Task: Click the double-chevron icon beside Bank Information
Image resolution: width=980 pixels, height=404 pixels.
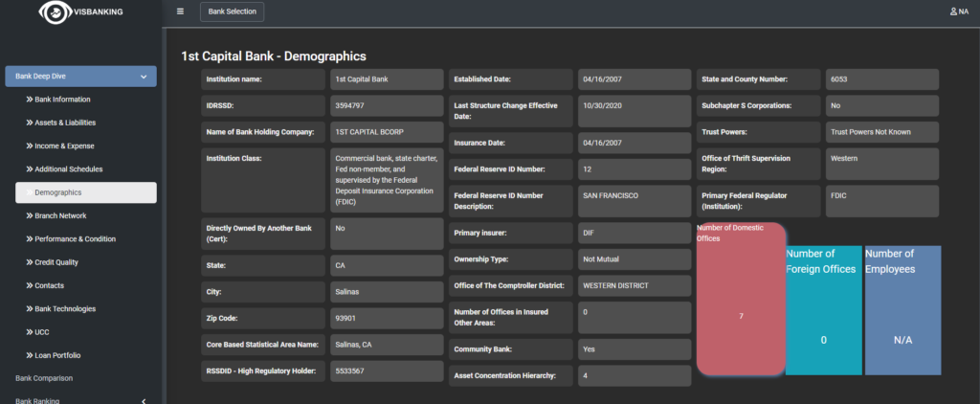Action: (28, 100)
